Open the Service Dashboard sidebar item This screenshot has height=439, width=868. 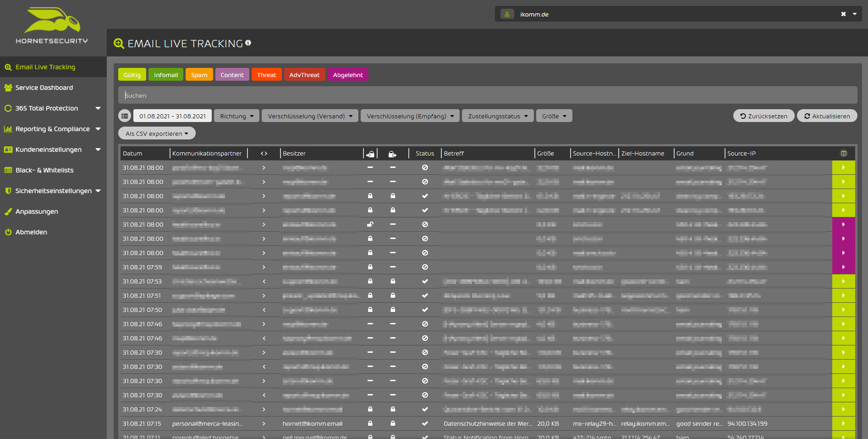(x=44, y=88)
